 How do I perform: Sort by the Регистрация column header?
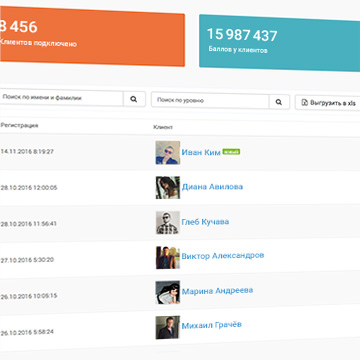point(19,125)
